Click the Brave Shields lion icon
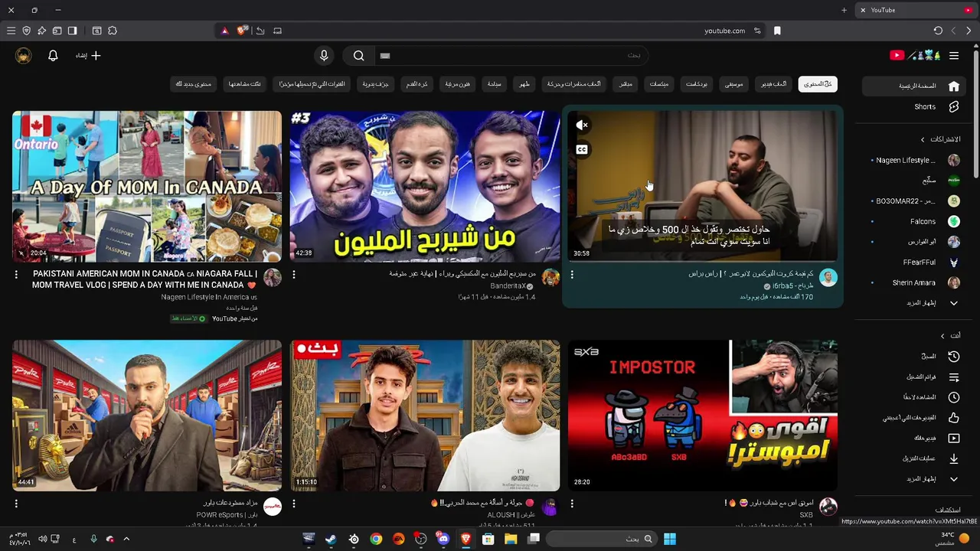This screenshot has width=980, height=551. coord(242,31)
